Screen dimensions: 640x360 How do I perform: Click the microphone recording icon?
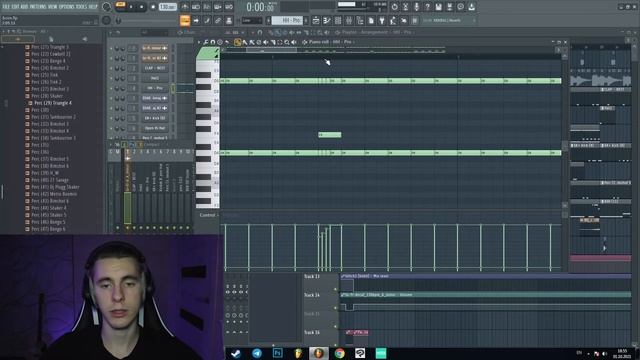[x=416, y=7]
